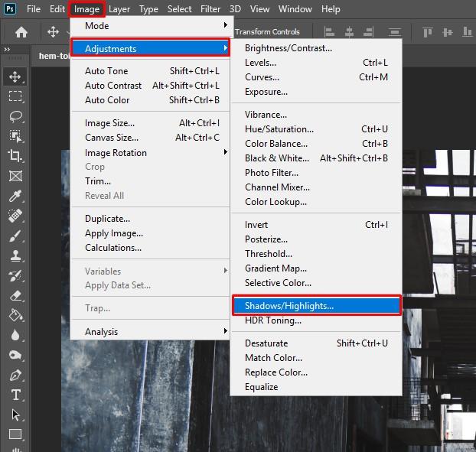This screenshot has width=476, height=452.
Task: Pick the Lasso tool
Action: 15,116
